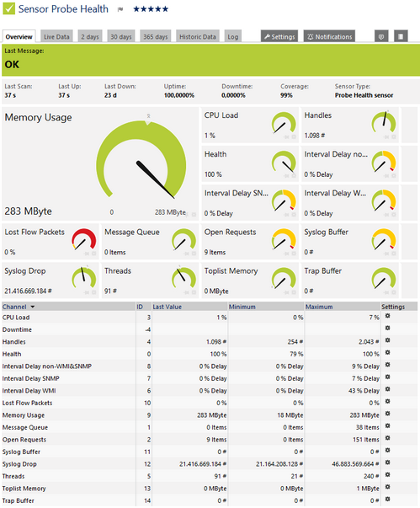Viewport: 420px width, 508px height.
Task: Click the green sensor status checkmark icon
Action: pos(8,8)
